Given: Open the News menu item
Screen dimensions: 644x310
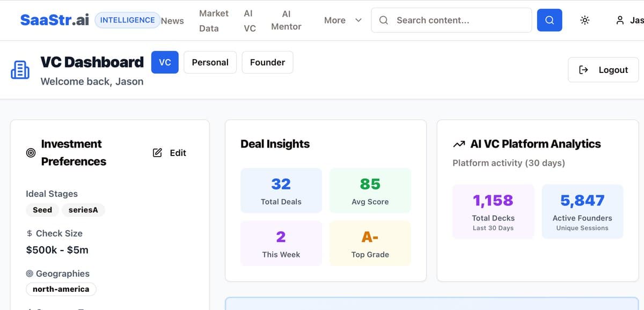Looking at the screenshot, I should point(172,21).
